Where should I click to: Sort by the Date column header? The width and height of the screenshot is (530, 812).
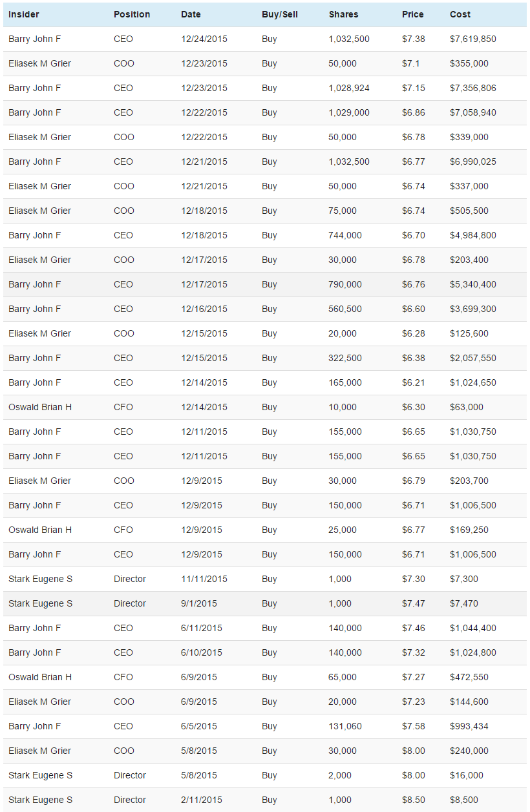pyautogui.click(x=191, y=14)
